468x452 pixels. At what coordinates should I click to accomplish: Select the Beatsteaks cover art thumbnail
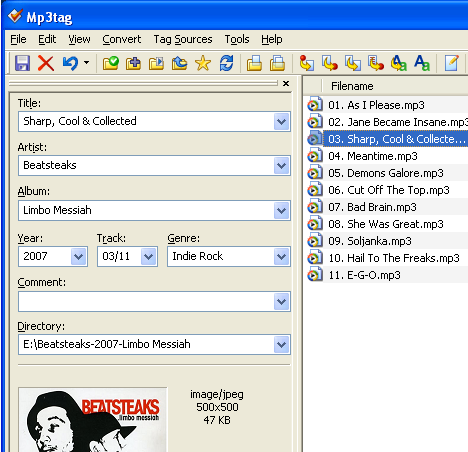point(93,420)
